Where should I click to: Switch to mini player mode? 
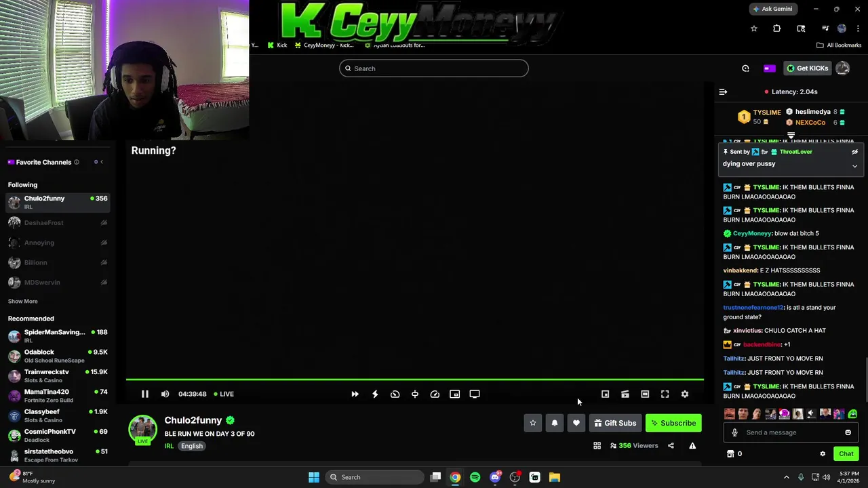[605, 394]
